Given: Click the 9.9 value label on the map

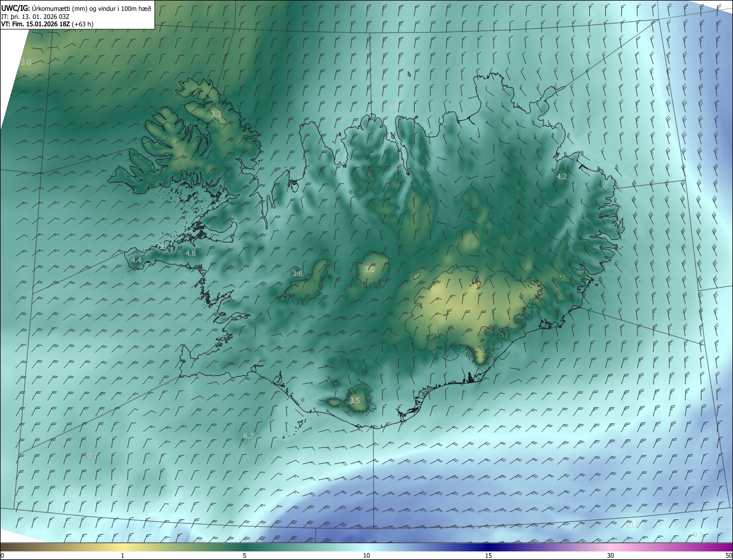Looking at the screenshot, I should point(698,535).
